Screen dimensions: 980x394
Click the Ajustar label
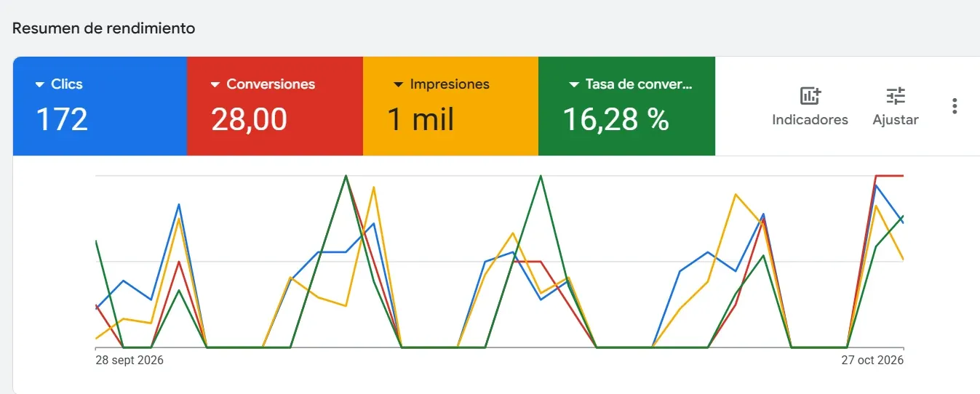pyautogui.click(x=896, y=120)
